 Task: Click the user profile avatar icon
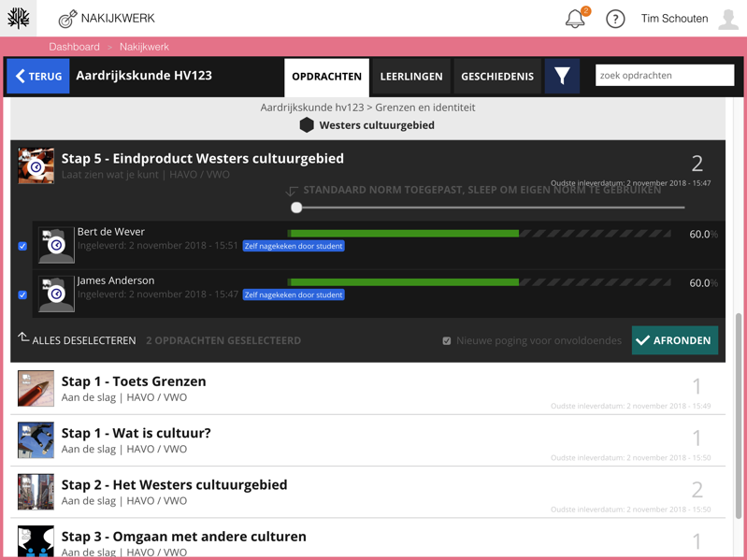(x=728, y=19)
